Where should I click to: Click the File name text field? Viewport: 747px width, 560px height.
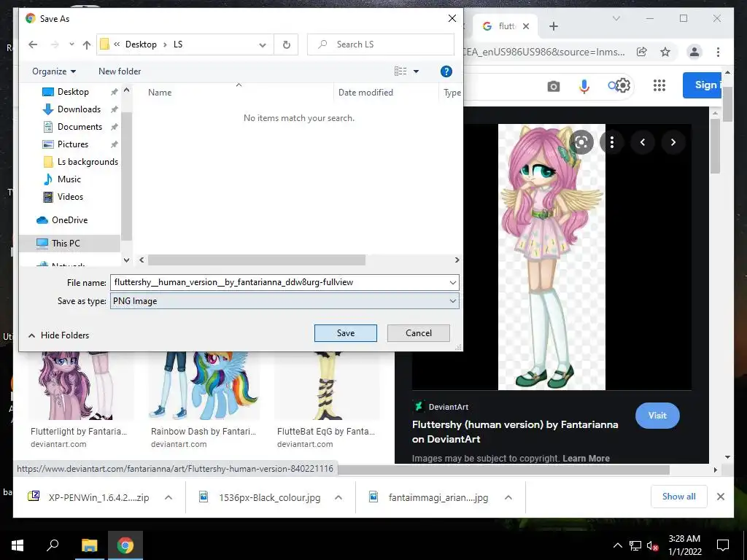click(x=279, y=282)
